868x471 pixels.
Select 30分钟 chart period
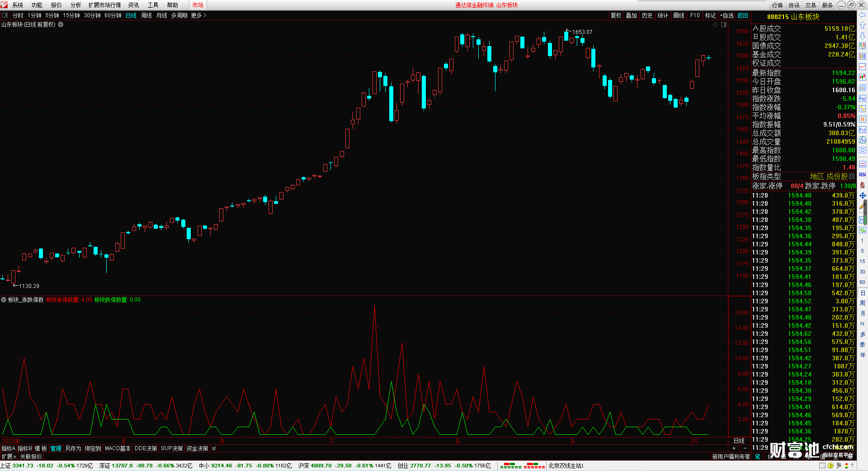pos(92,15)
